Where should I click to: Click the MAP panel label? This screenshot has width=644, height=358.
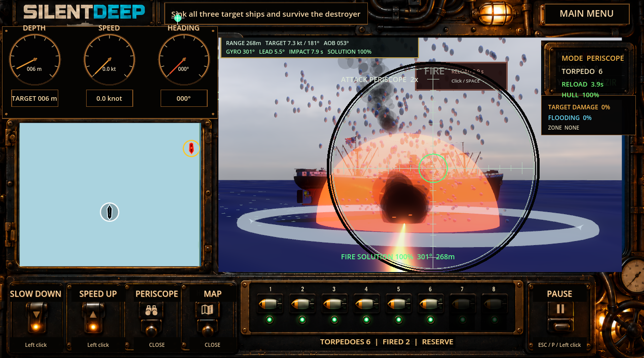click(212, 294)
